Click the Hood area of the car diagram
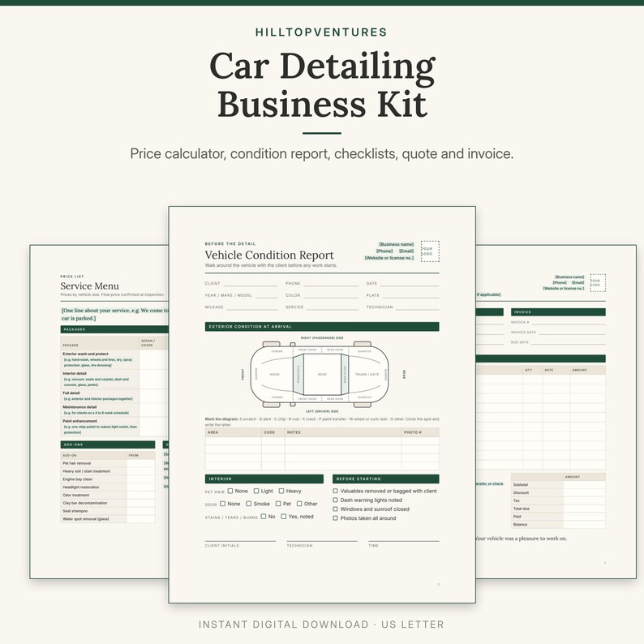The width and height of the screenshot is (644, 644). pos(274,375)
